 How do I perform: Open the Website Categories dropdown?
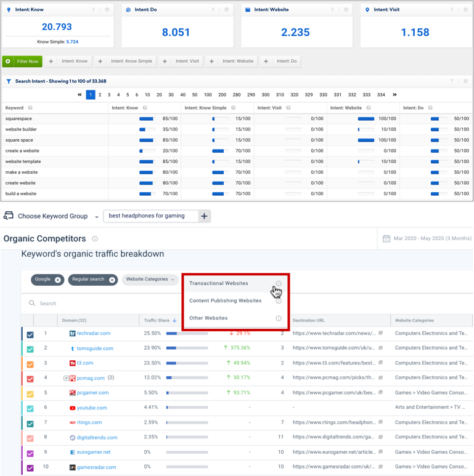pos(150,280)
